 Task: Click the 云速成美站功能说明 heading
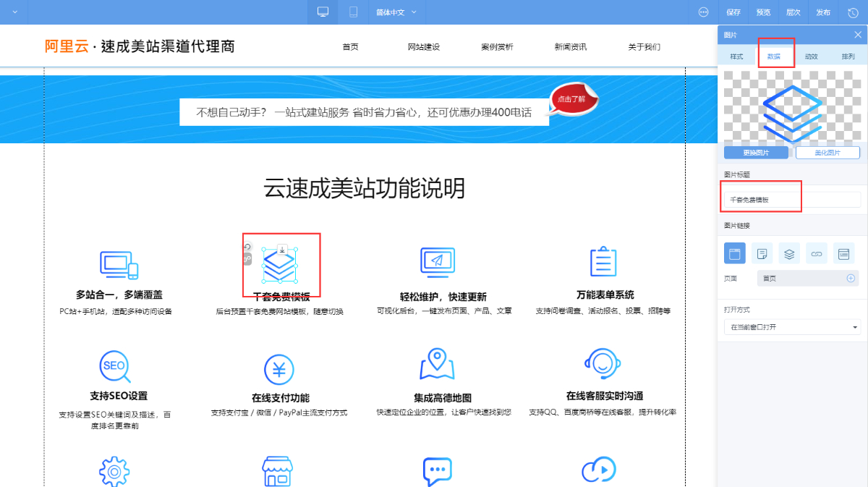pos(364,189)
